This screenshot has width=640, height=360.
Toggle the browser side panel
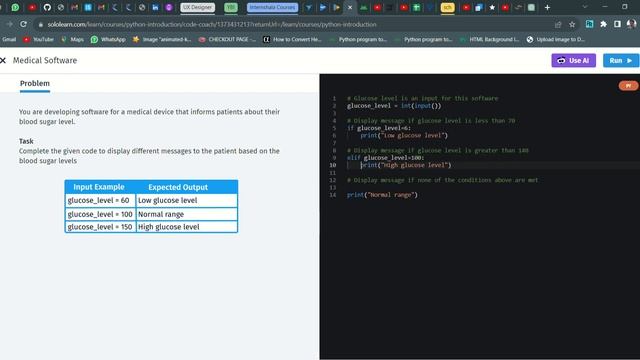coord(617,24)
